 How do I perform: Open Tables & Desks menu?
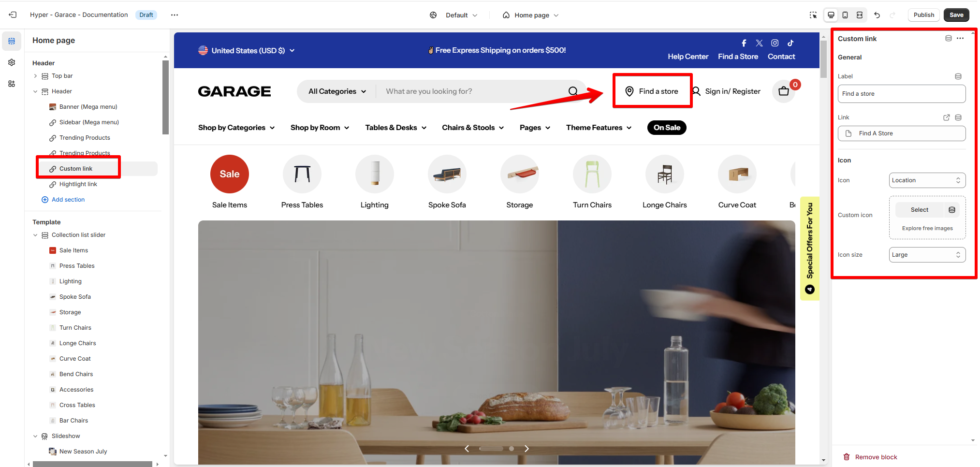(396, 128)
